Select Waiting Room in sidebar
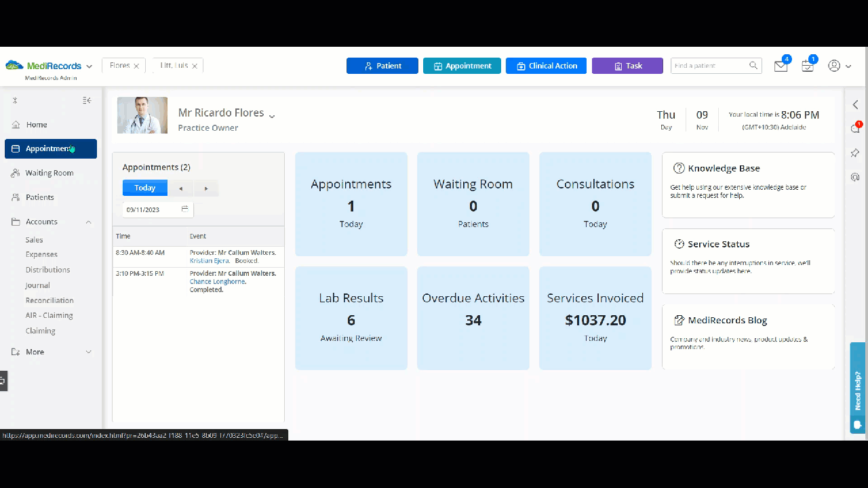 click(x=51, y=173)
